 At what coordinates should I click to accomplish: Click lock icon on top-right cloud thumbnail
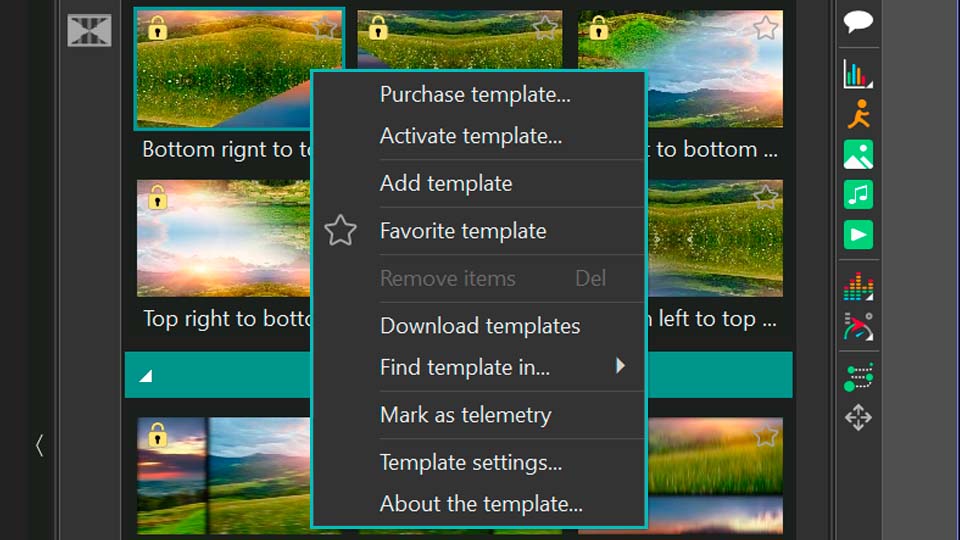click(x=598, y=28)
